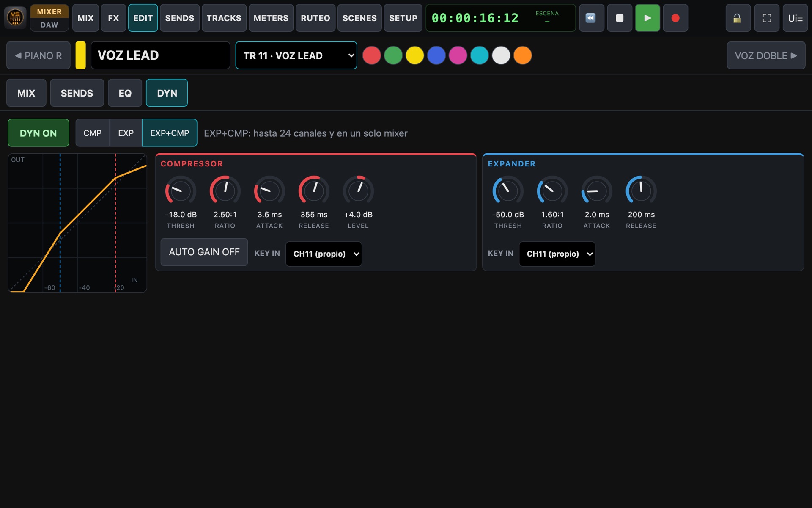The width and height of the screenshot is (812, 508).
Task: Click the VS app logo icon
Action: tap(15, 18)
